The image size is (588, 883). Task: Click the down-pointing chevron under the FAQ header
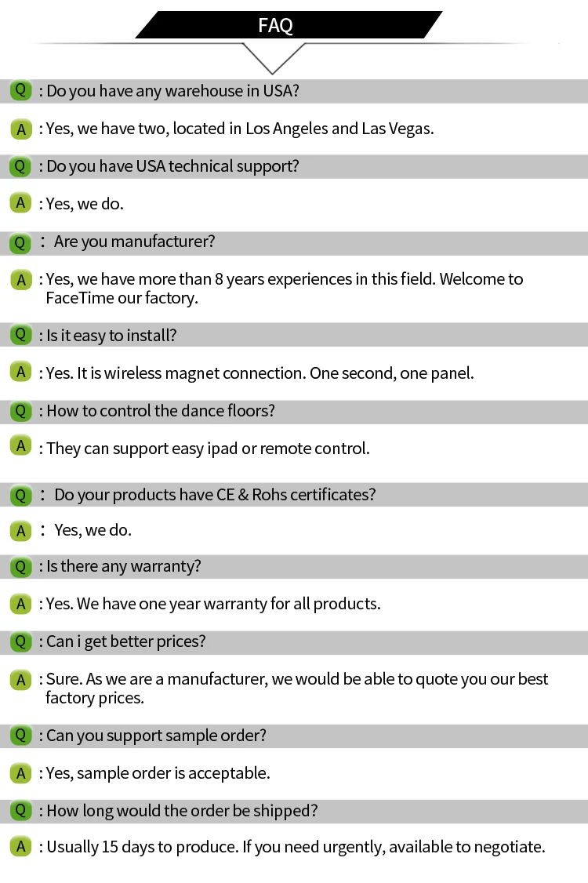click(x=273, y=58)
